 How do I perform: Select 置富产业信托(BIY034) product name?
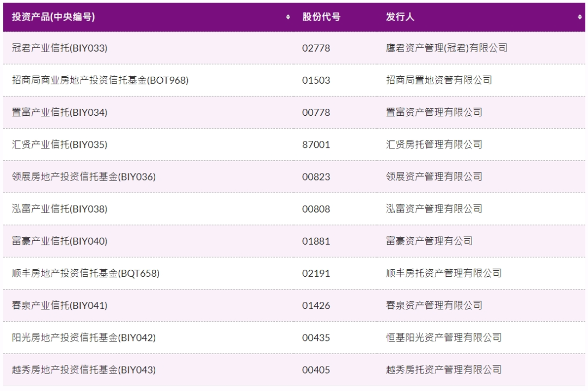point(60,113)
